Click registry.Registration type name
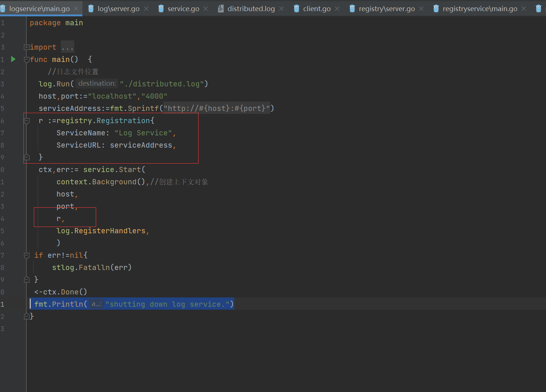 coord(104,121)
